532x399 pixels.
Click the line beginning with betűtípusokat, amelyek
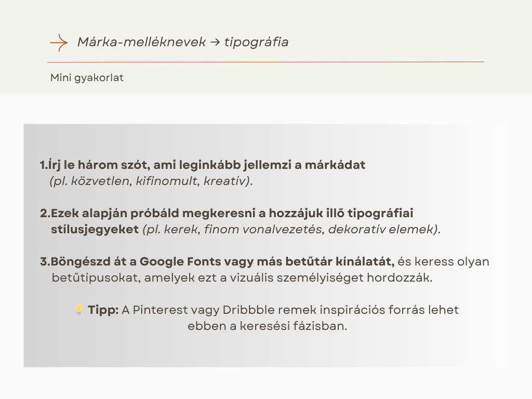(242, 277)
